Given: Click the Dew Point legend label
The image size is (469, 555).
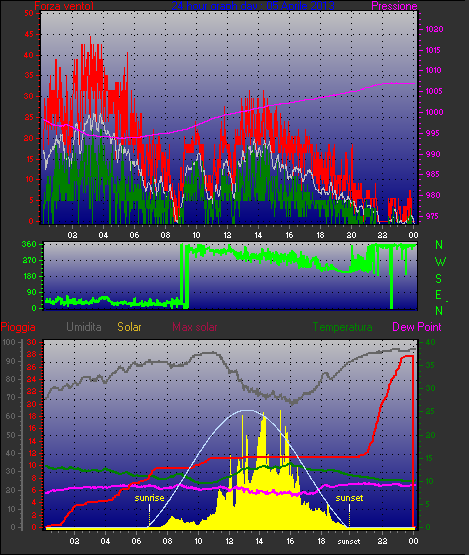Looking at the screenshot, I should pyautogui.click(x=417, y=327).
